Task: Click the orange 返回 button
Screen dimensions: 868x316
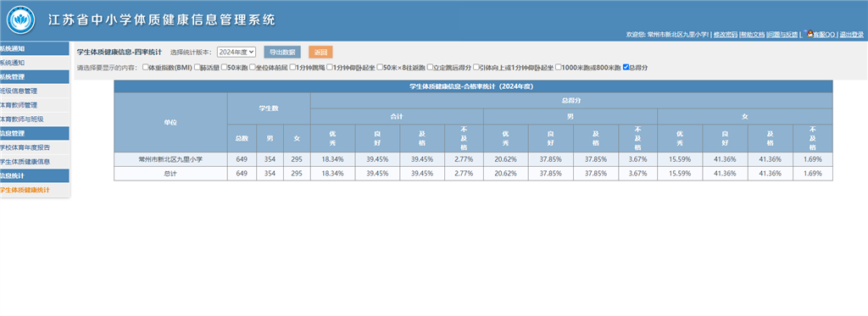Action: [320, 52]
